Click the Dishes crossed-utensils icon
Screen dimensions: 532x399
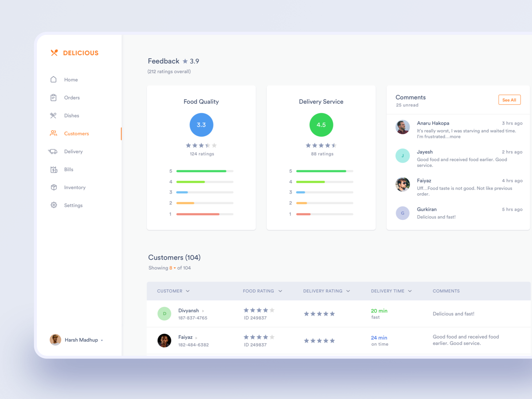click(54, 115)
